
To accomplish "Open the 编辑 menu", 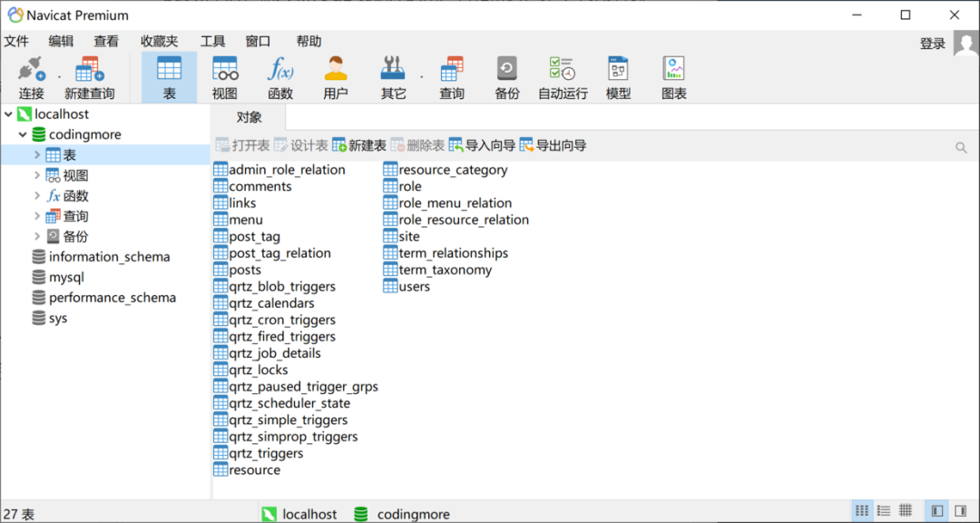I will tap(62, 42).
